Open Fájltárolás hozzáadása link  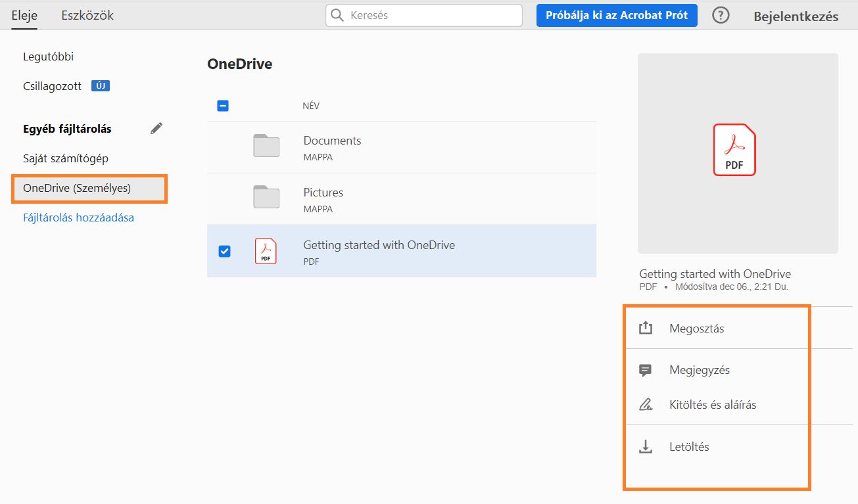pyautogui.click(x=79, y=217)
